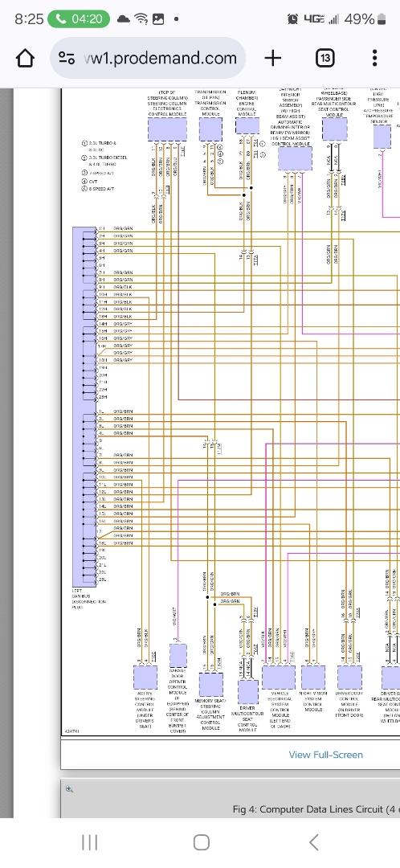Tap diagram number 424741
400x868 pixels.
[71, 732]
